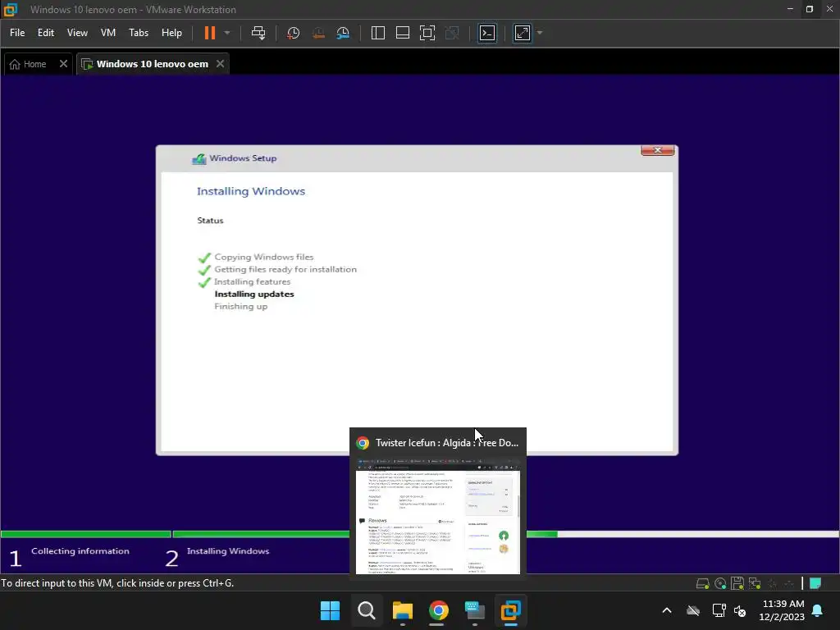This screenshot has width=840, height=630.
Task: Click VMware logo icon in title bar
Action: (x=10, y=9)
